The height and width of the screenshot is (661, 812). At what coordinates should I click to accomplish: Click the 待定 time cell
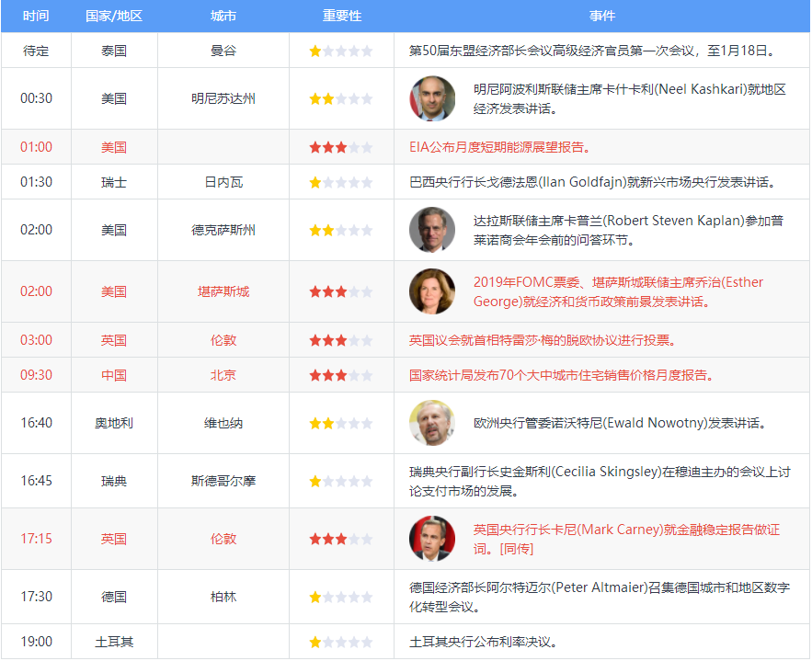point(36,51)
